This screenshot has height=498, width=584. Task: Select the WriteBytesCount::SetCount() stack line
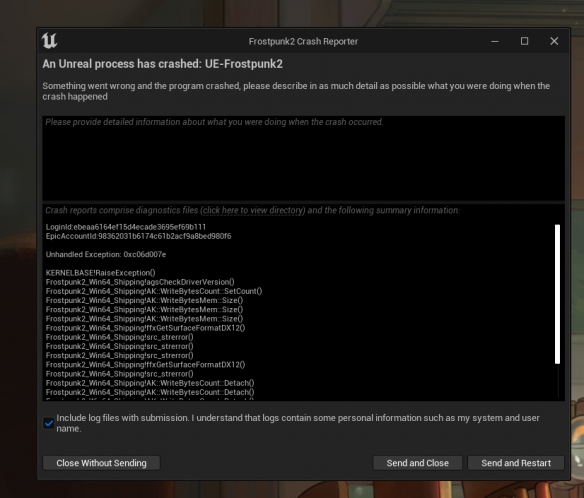(x=154, y=291)
